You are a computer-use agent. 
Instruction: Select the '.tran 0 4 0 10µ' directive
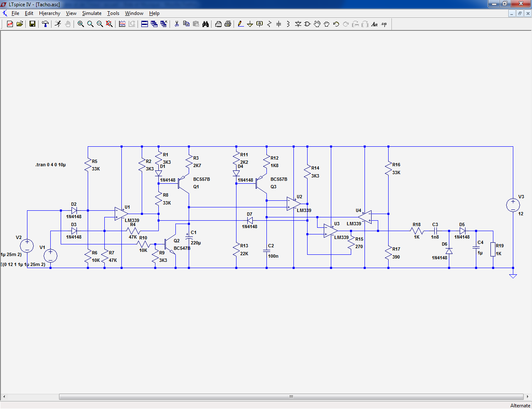[51, 165]
